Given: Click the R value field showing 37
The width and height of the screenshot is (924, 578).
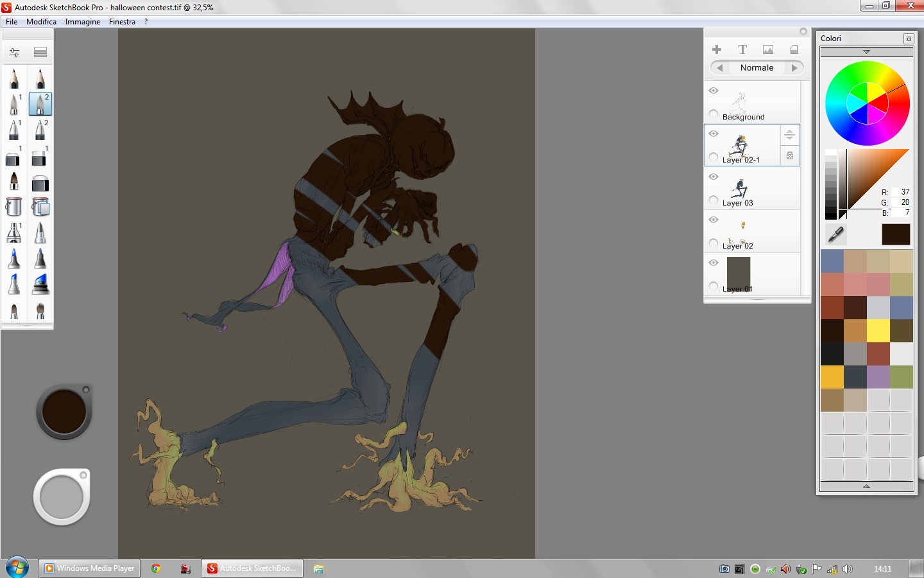Looking at the screenshot, I should click(901, 192).
